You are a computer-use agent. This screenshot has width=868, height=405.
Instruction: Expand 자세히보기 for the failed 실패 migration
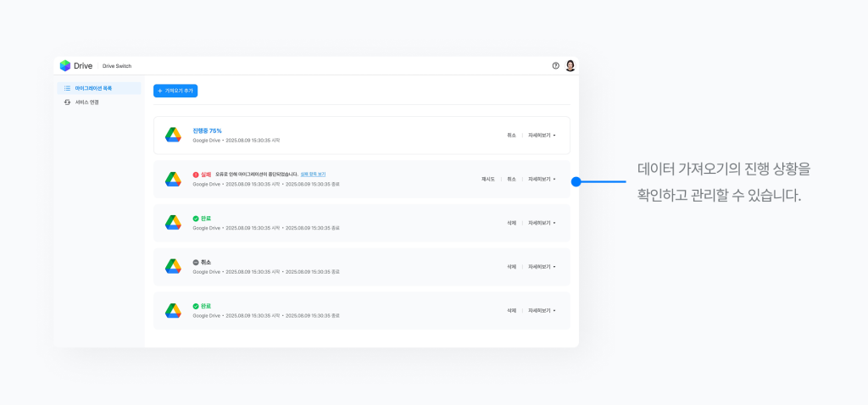[542, 180]
